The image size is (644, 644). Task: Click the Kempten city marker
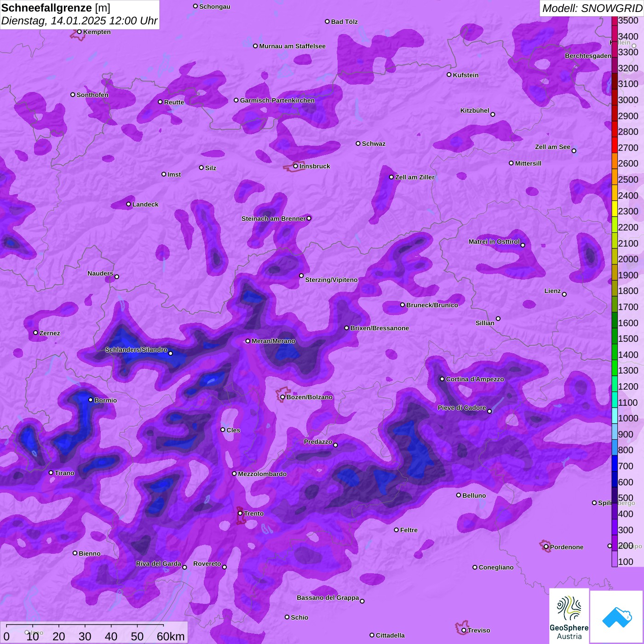point(79,32)
